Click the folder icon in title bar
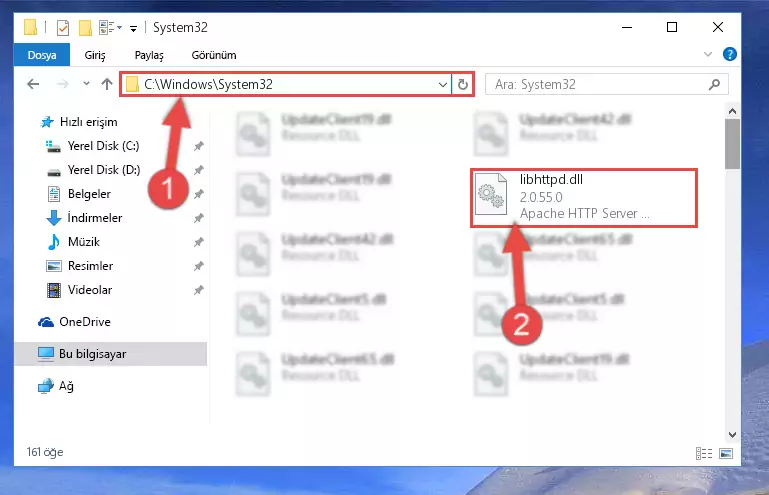Image resolution: width=769 pixels, height=495 pixels. 30,27
